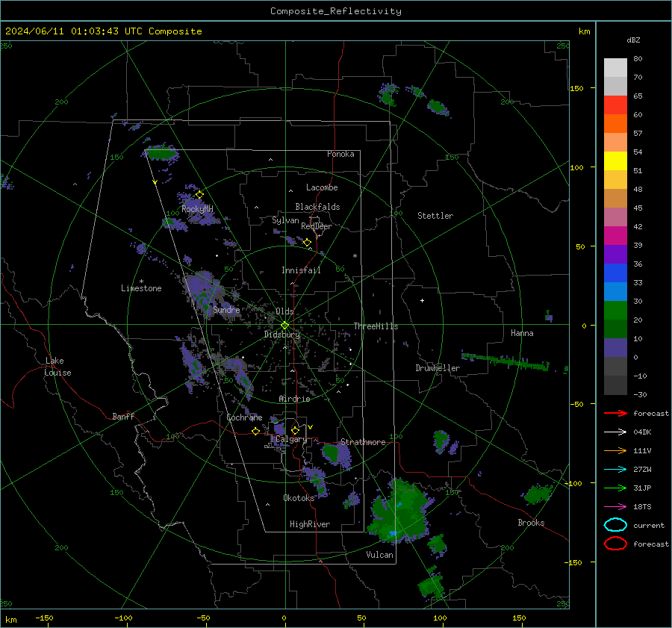Click the Composite_Reflectivity title
Screen dimensions: 672x628
pos(336,11)
